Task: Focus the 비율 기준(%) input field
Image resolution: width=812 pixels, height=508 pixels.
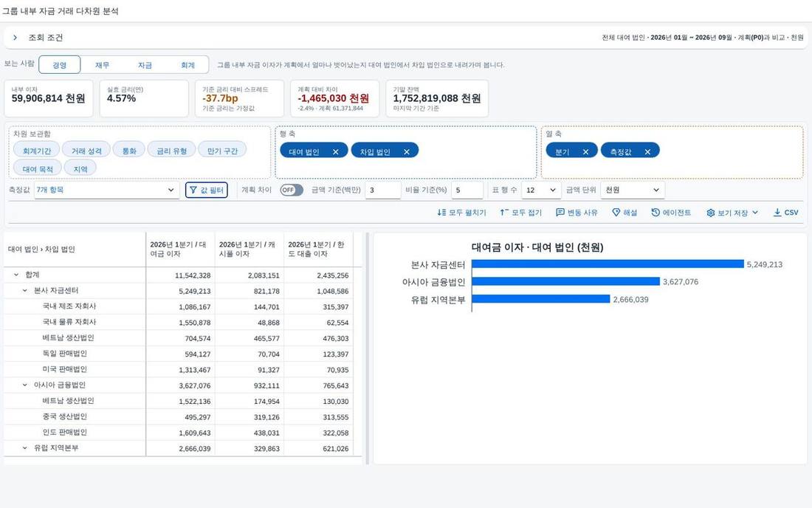Action: (467, 190)
